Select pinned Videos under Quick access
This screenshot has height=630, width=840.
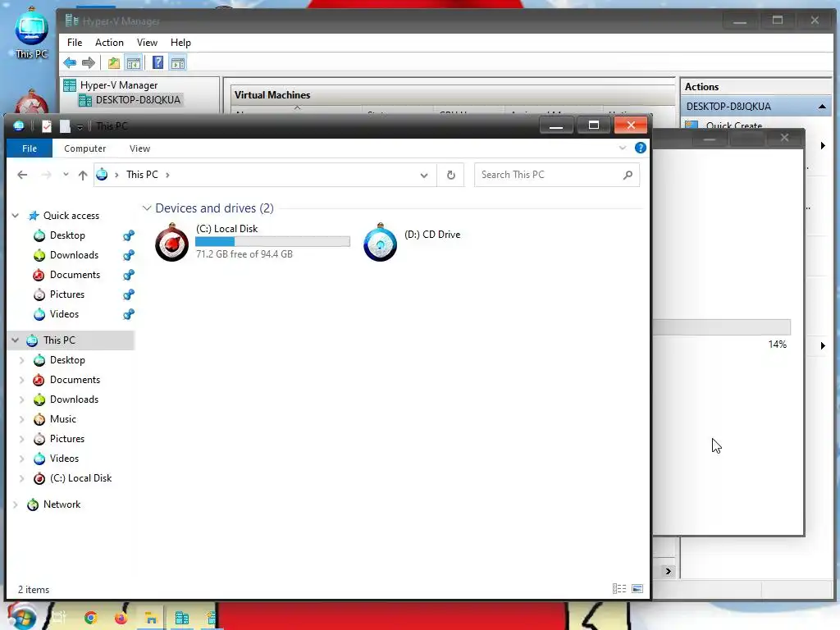tap(64, 314)
